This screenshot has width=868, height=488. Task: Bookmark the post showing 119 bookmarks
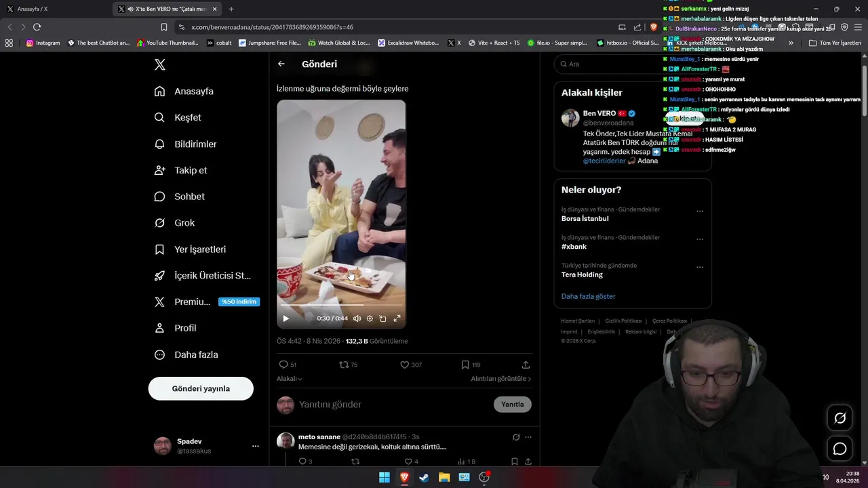pos(471,365)
